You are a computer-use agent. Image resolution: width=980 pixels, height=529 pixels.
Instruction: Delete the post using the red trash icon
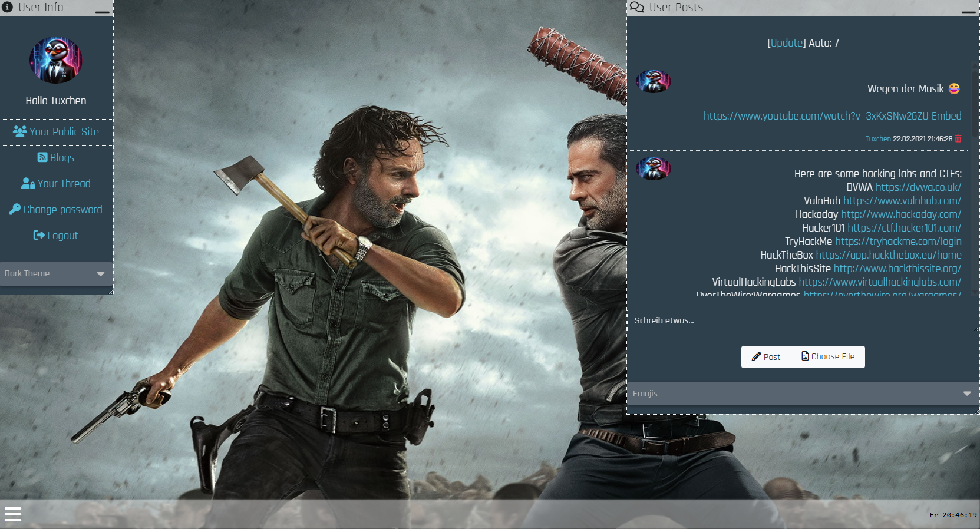pyautogui.click(x=958, y=139)
